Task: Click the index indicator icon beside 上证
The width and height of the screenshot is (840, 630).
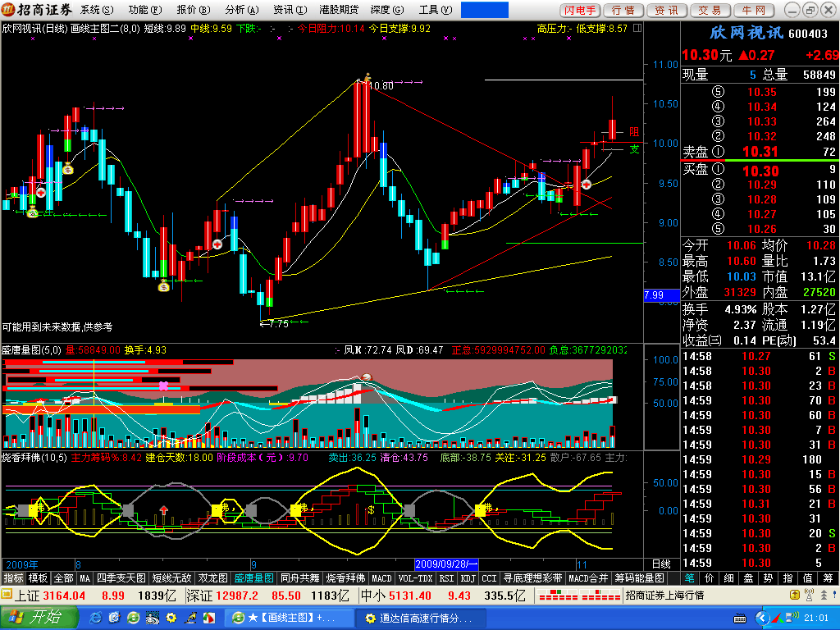Action: click(7, 595)
